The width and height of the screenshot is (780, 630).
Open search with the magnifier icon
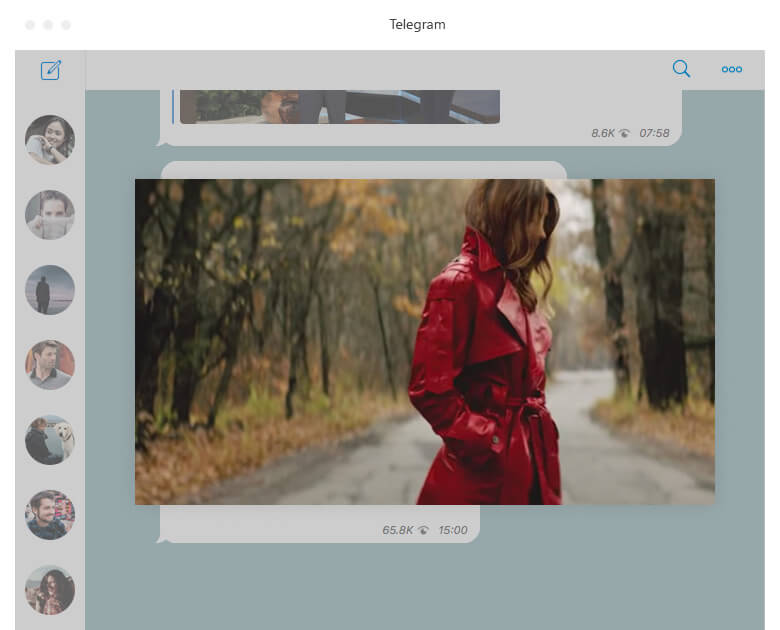pyautogui.click(x=681, y=69)
